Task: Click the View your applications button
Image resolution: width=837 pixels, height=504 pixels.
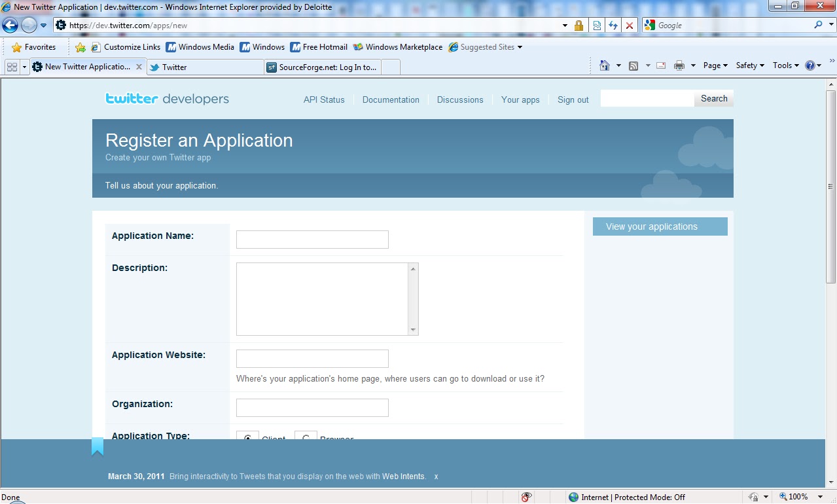Action: [660, 226]
